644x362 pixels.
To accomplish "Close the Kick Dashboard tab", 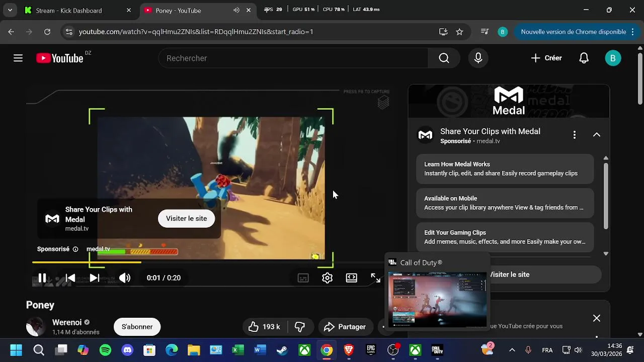I will coord(129,10).
